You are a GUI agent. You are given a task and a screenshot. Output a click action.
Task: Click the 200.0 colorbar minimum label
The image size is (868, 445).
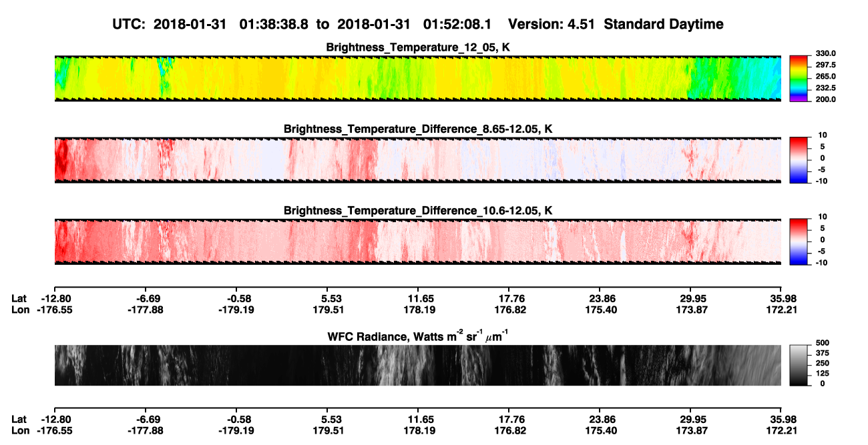pyautogui.click(x=826, y=99)
